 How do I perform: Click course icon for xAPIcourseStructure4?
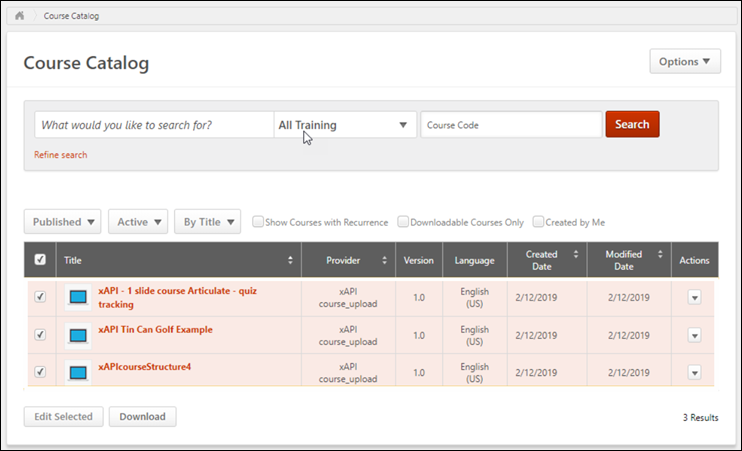78,372
